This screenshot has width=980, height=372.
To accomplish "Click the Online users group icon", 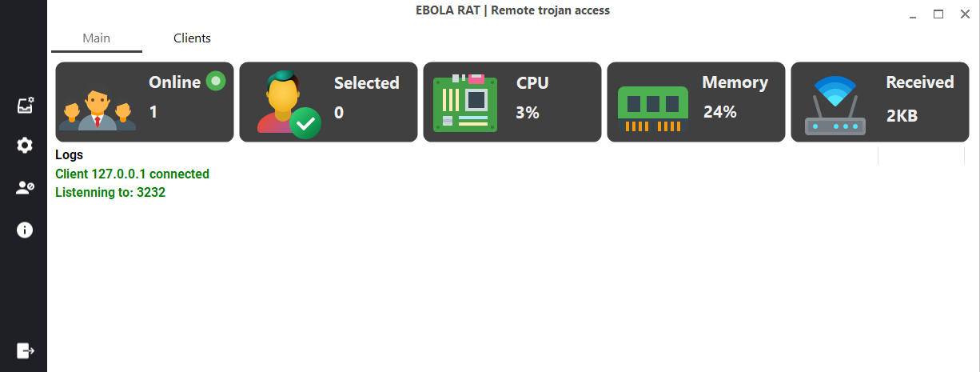I will (98, 109).
